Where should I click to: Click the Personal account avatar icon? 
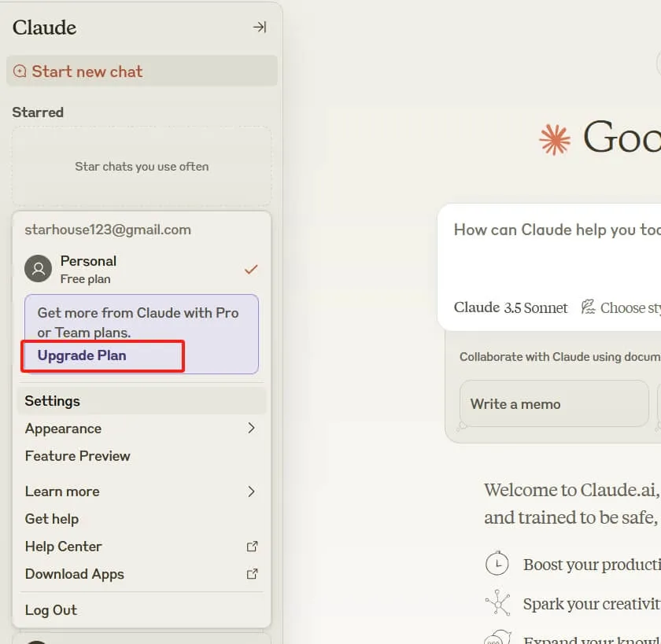coord(38,268)
